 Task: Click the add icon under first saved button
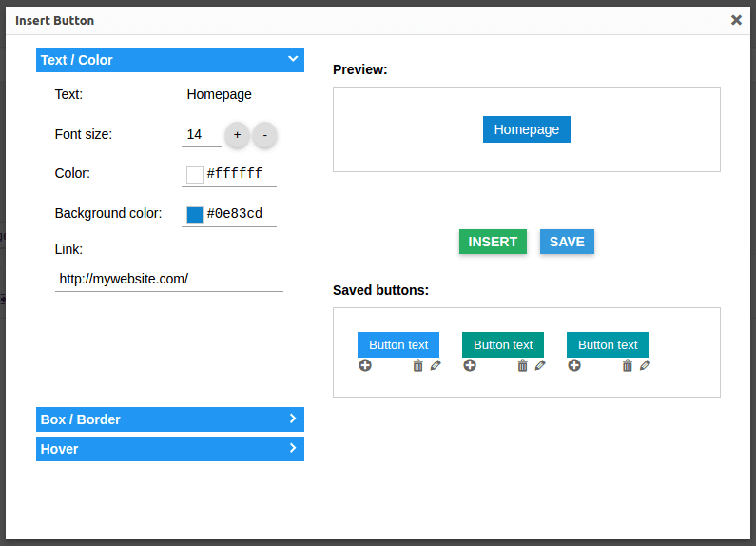click(365, 365)
